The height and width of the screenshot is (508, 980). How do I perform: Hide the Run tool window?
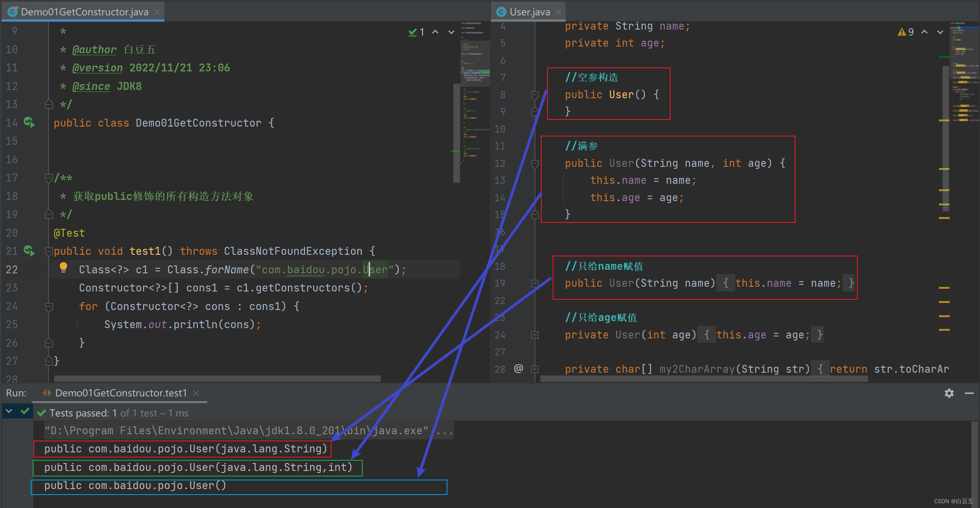[969, 393]
